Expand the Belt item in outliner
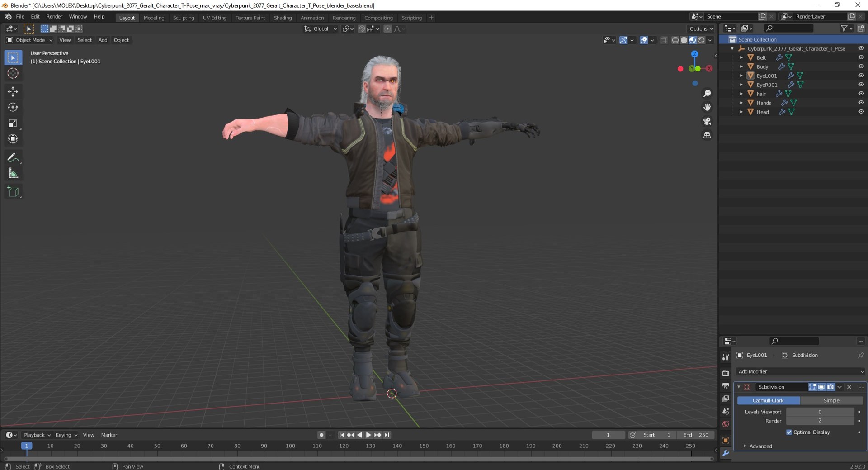The width and height of the screenshot is (868, 470). click(741, 57)
